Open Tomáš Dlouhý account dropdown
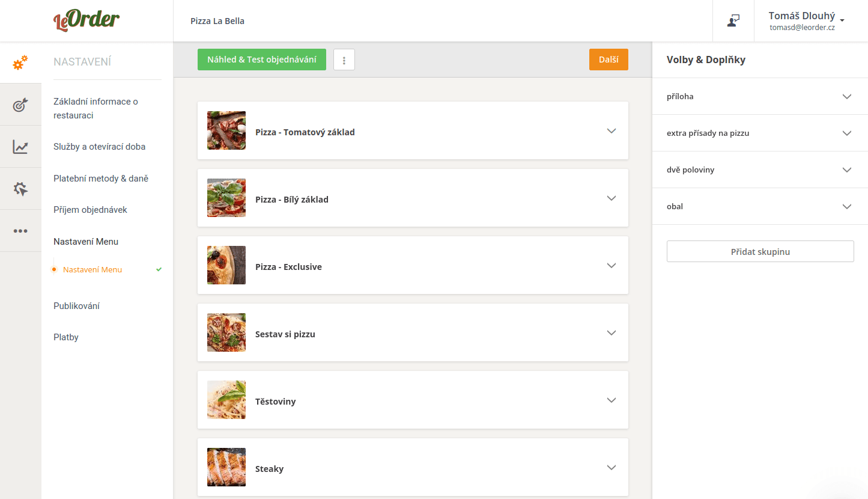 coord(806,20)
